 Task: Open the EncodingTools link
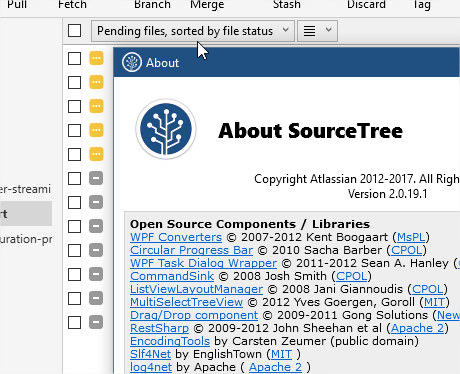point(170,341)
